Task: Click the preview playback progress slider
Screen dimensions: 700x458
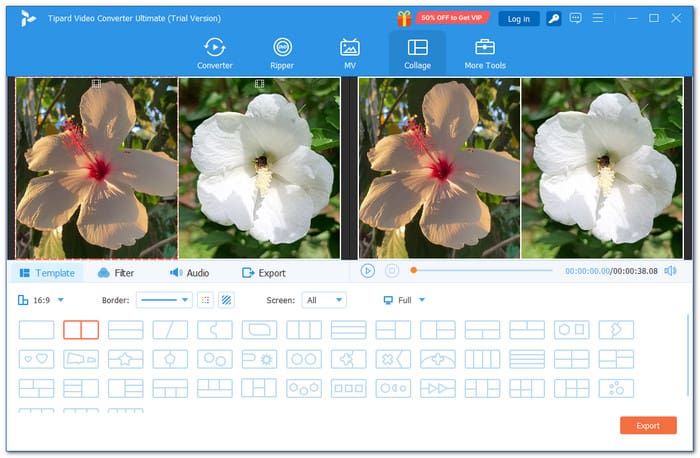Action: coord(482,270)
